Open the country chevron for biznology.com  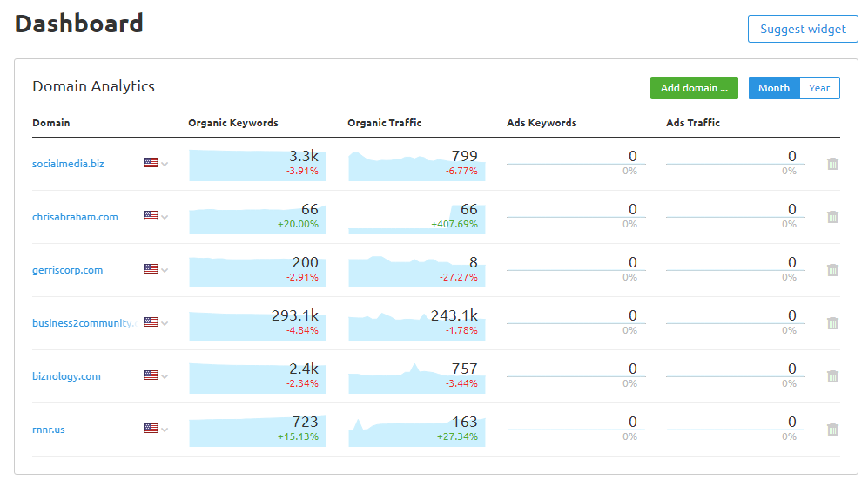coord(165,376)
